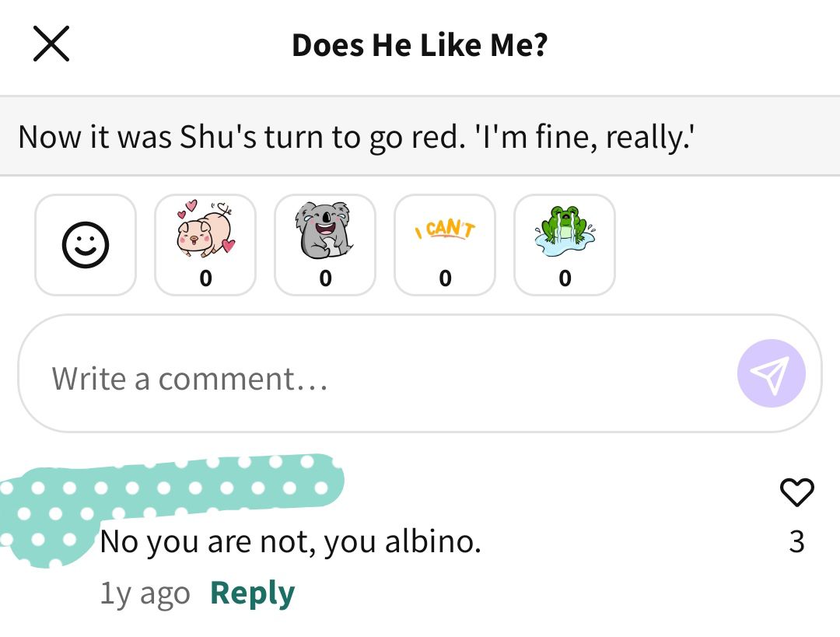The height and width of the screenshot is (637, 840).
Task: Tap the koala sticker reaction count
Action: (325, 278)
